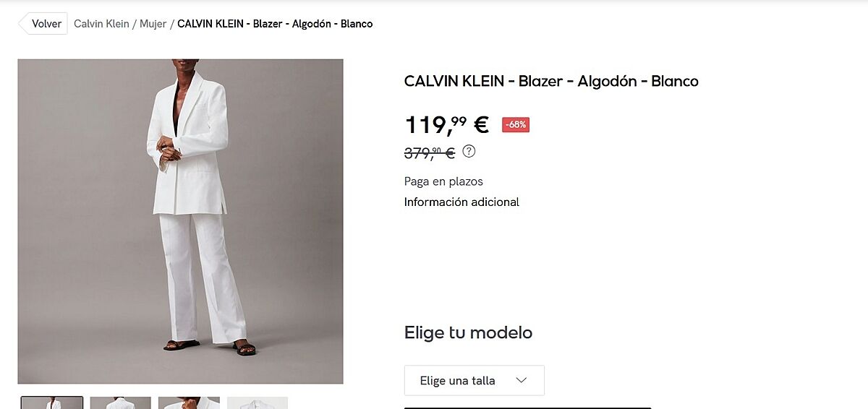Click the product title heading
The width and height of the screenshot is (868, 409).
(551, 81)
